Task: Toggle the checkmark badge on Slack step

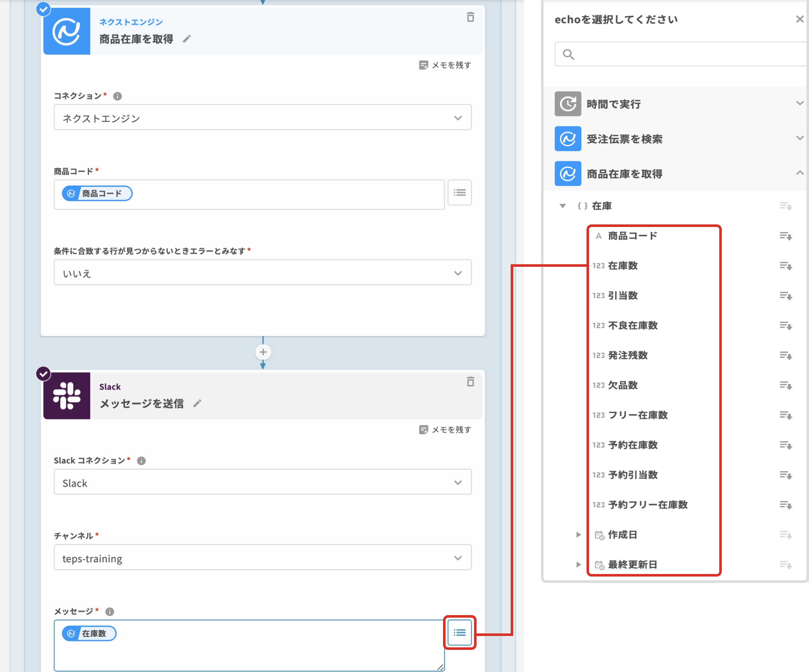Action: tap(44, 373)
